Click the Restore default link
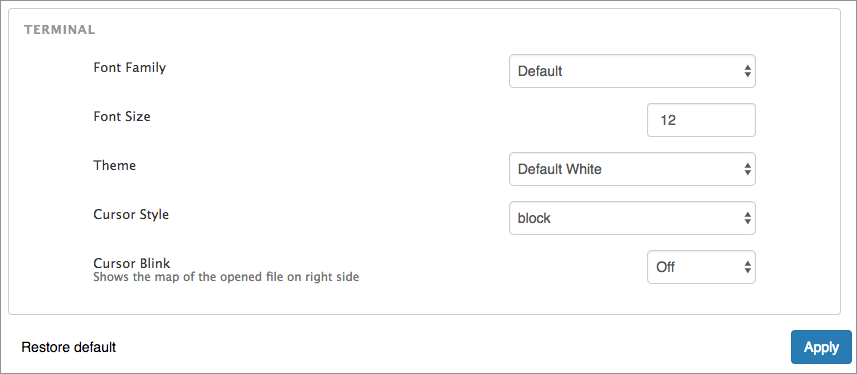857x374 pixels. [68, 347]
